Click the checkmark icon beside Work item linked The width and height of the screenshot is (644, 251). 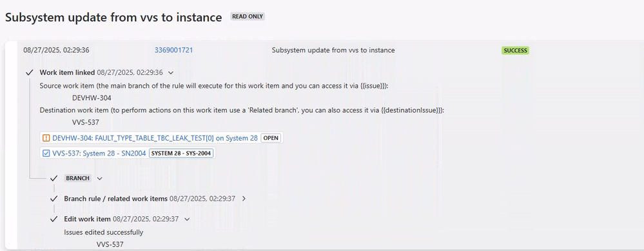29,73
